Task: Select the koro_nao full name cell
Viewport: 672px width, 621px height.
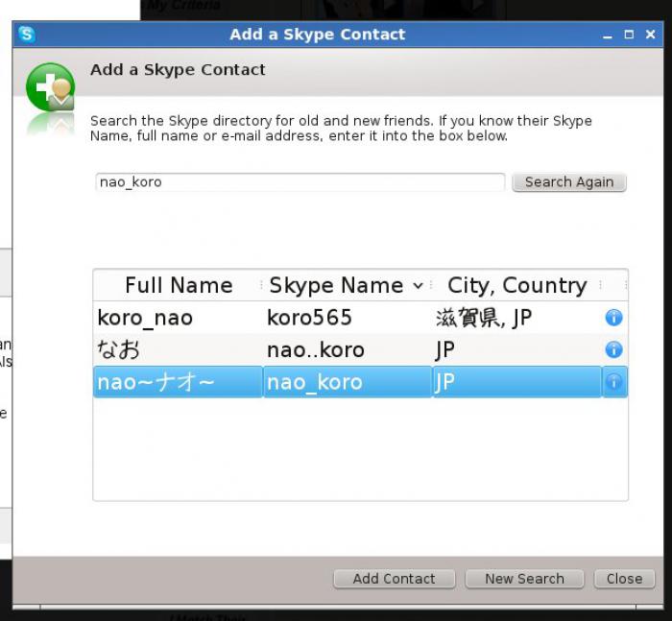Action: click(x=178, y=318)
